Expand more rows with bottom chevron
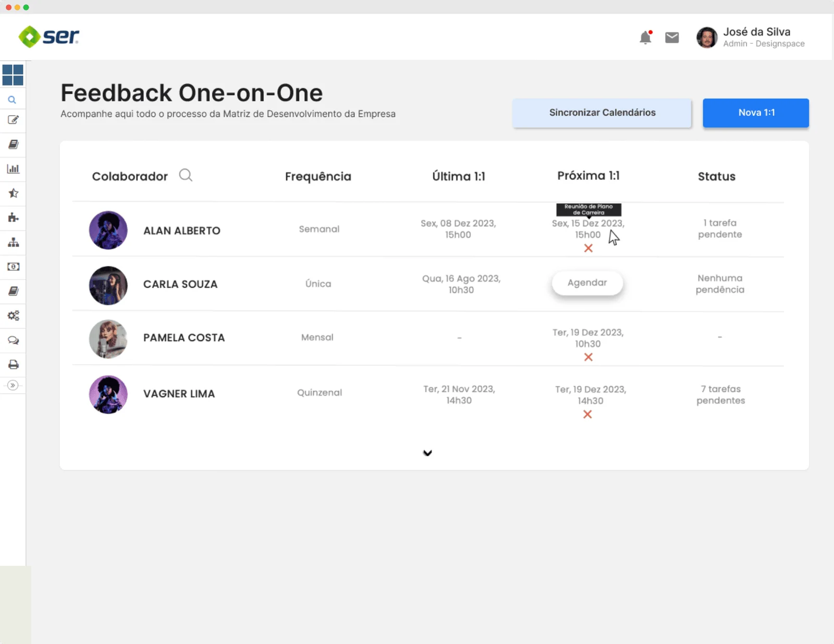Image resolution: width=834 pixels, height=644 pixels. [427, 453]
